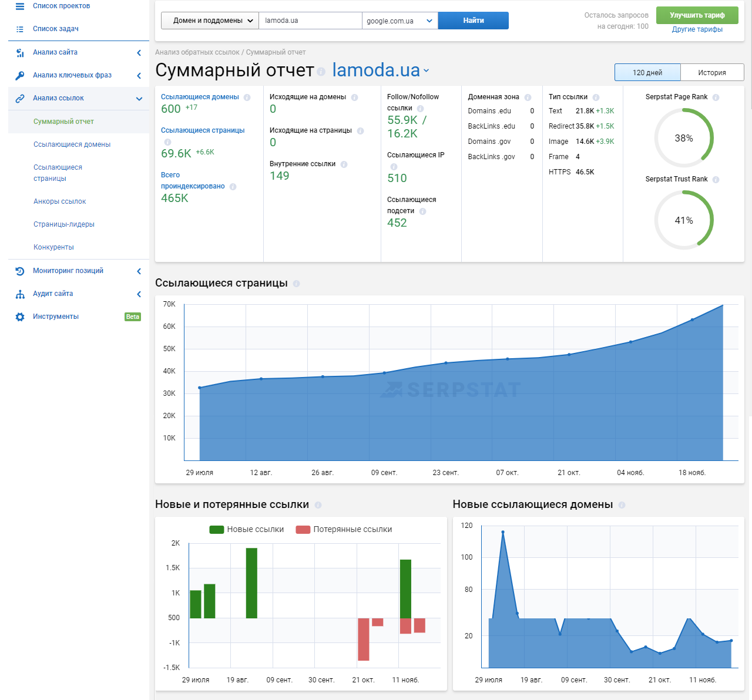
Task: Click the HTTPS 46.5K row
Action: pos(572,172)
